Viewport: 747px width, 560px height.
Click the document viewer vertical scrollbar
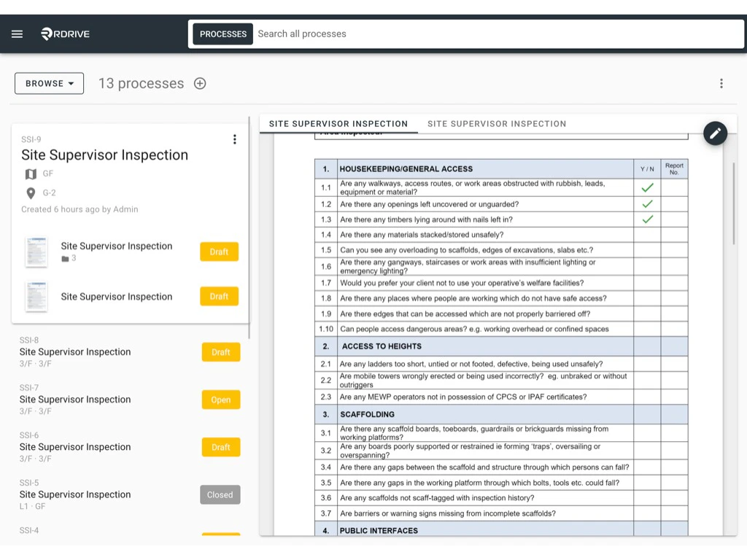pos(733,203)
